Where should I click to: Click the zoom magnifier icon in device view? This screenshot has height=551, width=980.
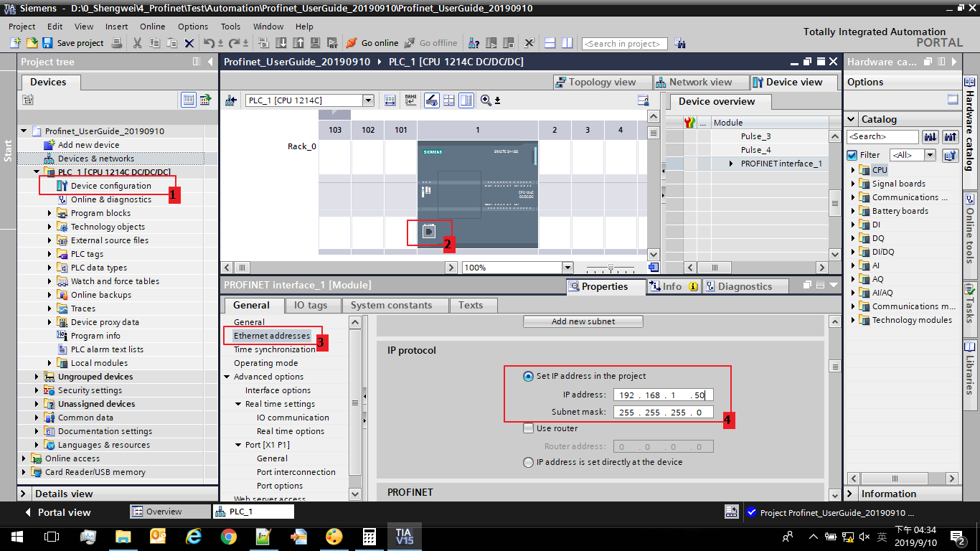(486, 100)
